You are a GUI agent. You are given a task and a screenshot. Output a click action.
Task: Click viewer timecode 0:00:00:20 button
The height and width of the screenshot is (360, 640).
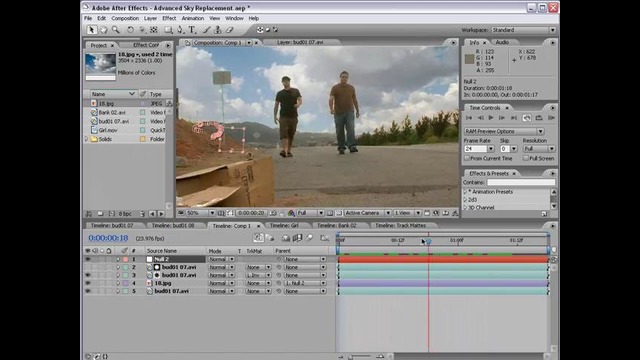pyautogui.click(x=251, y=213)
